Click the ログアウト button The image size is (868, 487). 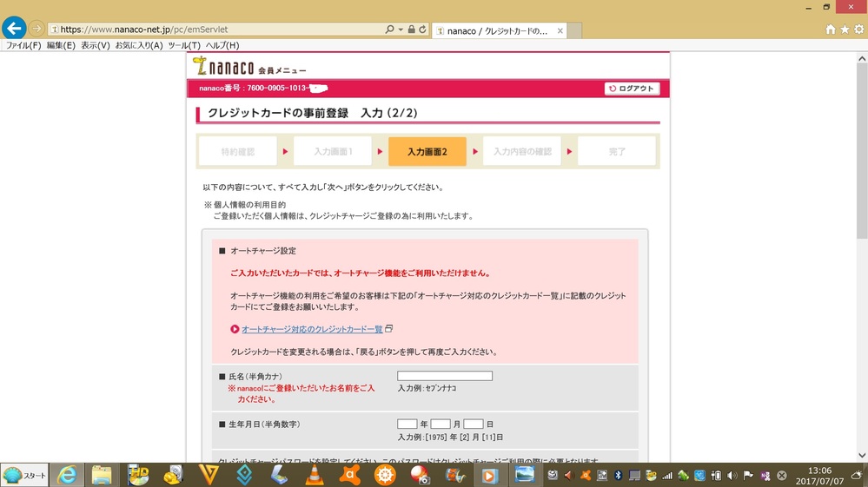(x=632, y=89)
